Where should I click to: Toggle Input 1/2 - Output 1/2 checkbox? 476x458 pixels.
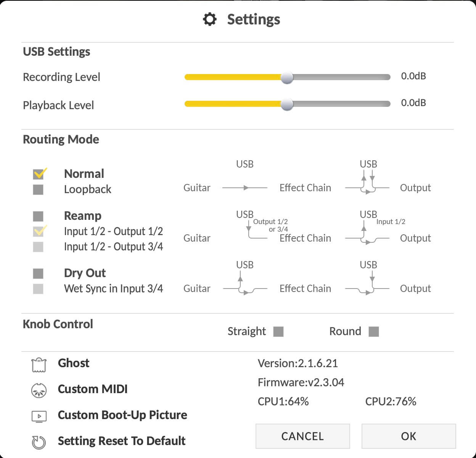[39, 231]
